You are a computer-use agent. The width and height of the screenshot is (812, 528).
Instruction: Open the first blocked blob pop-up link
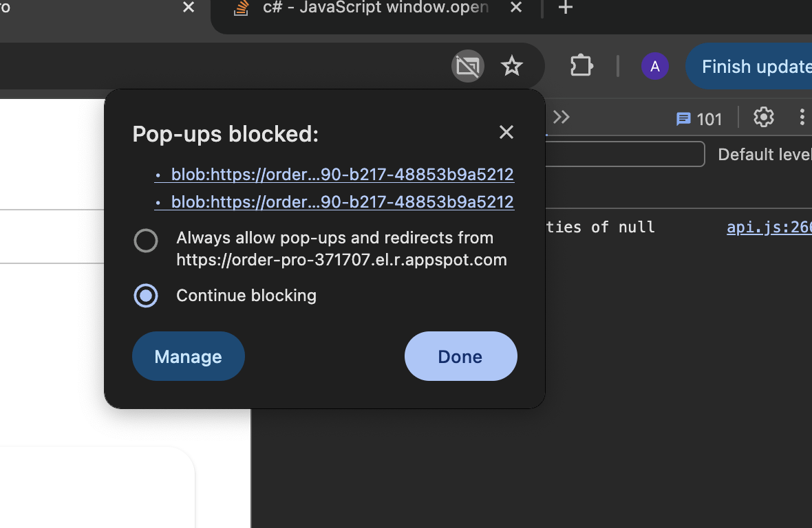point(343,174)
